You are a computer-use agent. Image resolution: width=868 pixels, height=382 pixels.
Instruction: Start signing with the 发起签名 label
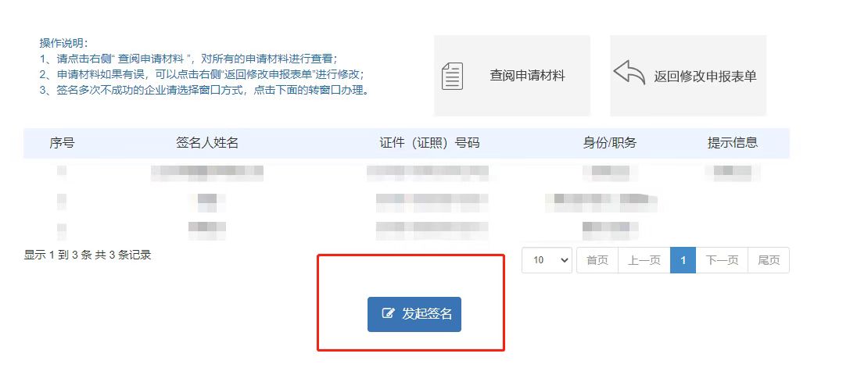(x=427, y=314)
